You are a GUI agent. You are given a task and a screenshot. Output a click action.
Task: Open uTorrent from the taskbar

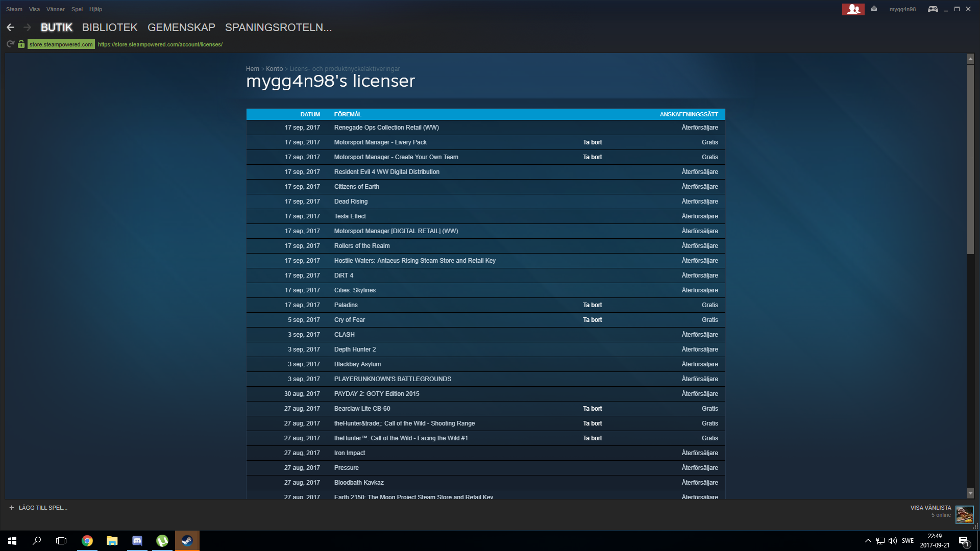click(162, 541)
